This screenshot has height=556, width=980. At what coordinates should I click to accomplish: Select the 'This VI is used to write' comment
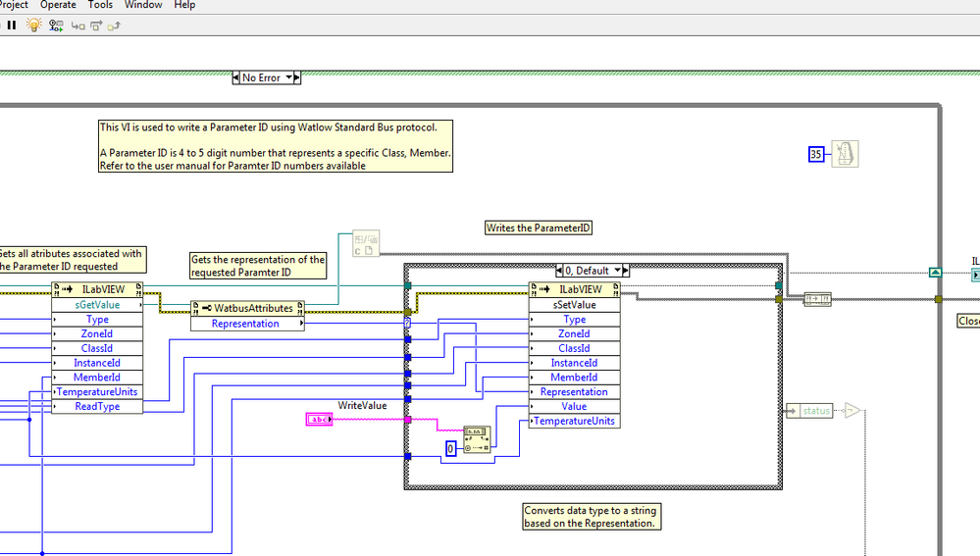tap(276, 146)
